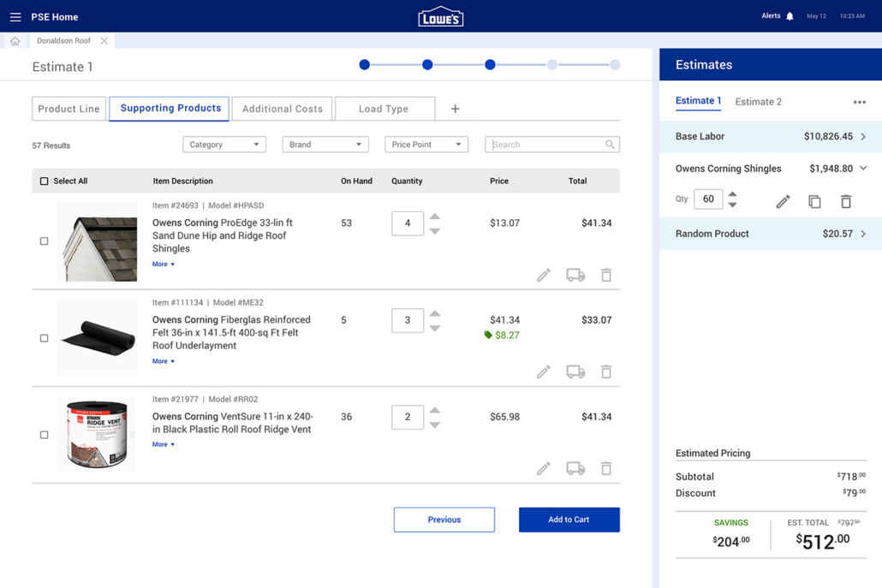The height and width of the screenshot is (588, 882).
Task: Go to the home icon tab
Action: pyautogui.click(x=15, y=41)
